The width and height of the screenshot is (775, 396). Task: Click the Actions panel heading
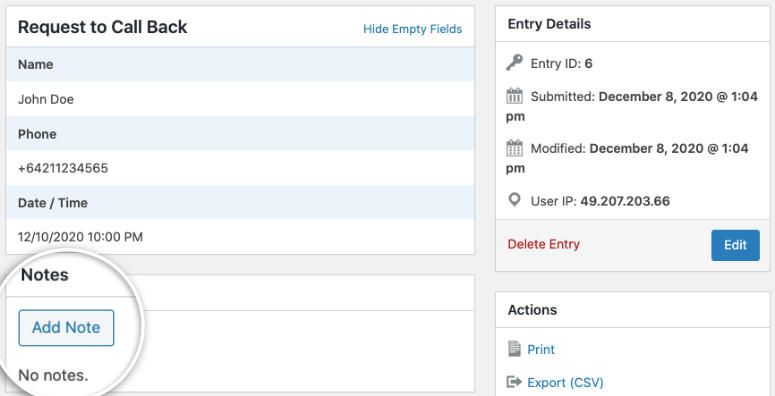tap(532, 310)
